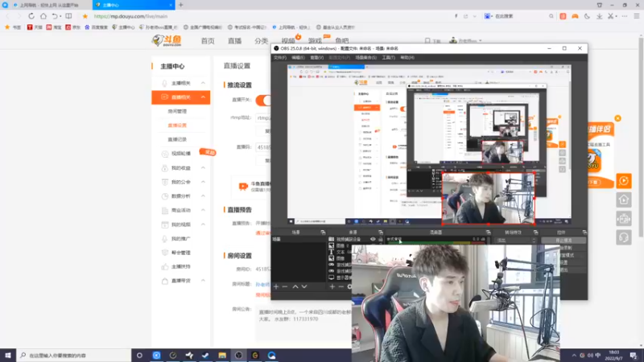Open 房间管理 in the left sidebar
Image resolution: width=644 pixels, height=362 pixels.
tap(177, 111)
